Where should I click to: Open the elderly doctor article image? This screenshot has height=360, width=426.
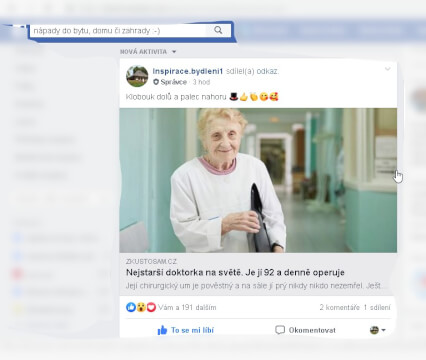tap(258, 180)
